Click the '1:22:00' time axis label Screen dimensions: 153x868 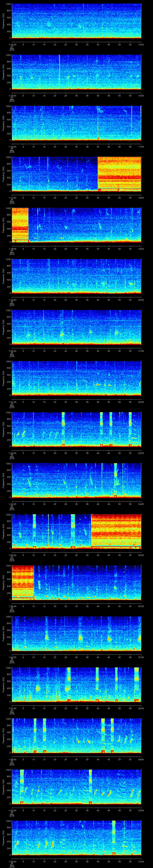pyautogui.click(x=12, y=453)
